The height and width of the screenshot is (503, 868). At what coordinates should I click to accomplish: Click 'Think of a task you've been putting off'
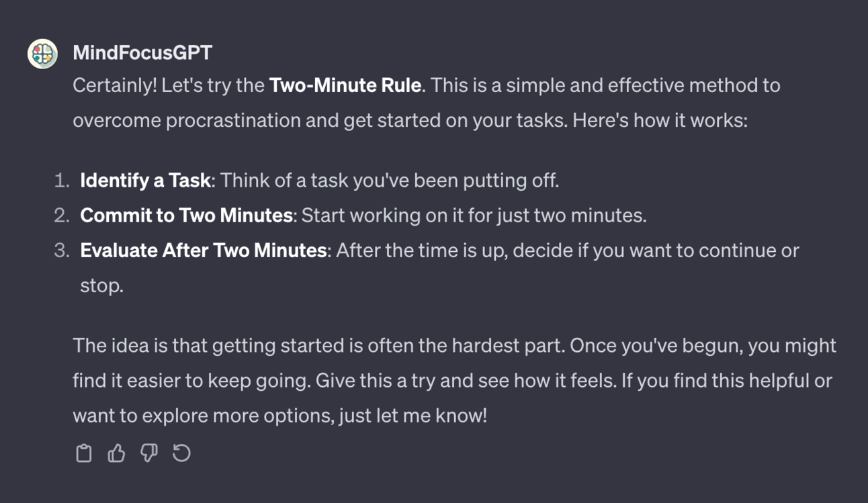(389, 181)
